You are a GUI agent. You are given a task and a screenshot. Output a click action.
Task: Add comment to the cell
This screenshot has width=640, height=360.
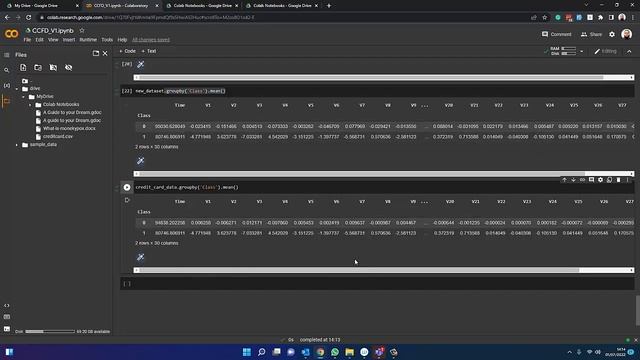(591, 180)
